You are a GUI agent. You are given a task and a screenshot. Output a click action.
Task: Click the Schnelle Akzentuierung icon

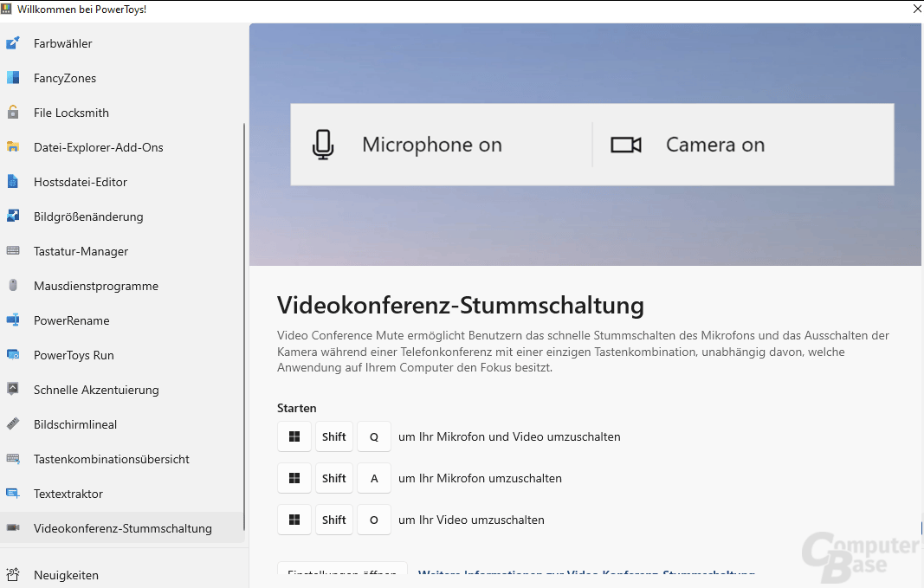pos(13,389)
